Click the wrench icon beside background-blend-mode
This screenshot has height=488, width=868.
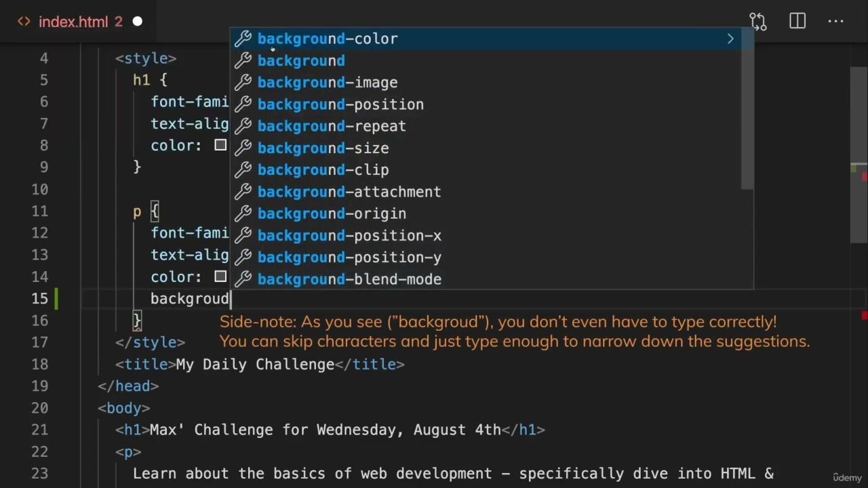243,279
